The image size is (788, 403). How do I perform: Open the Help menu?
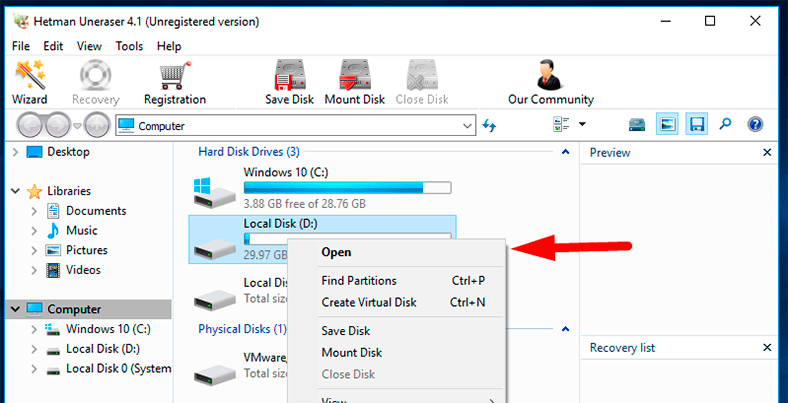169,46
